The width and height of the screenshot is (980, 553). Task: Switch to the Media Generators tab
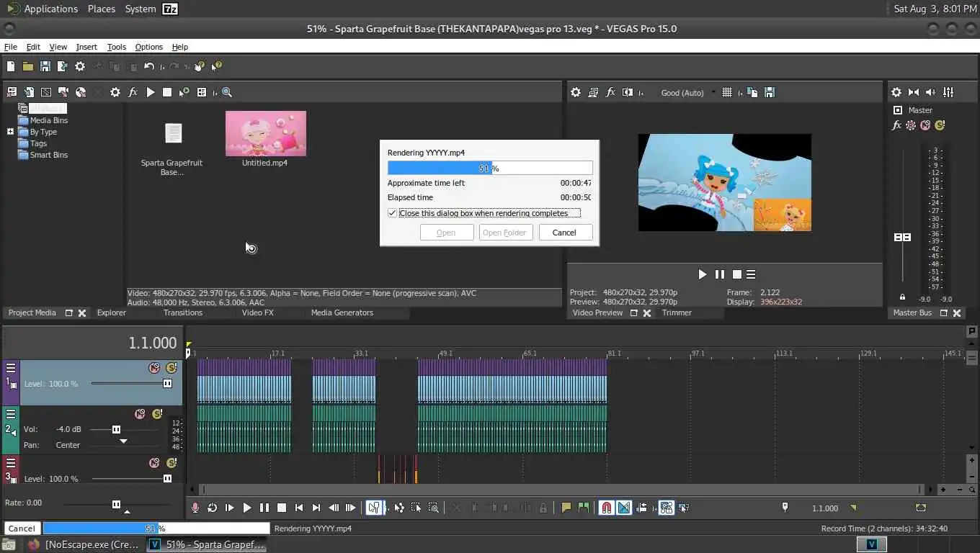pyautogui.click(x=342, y=313)
